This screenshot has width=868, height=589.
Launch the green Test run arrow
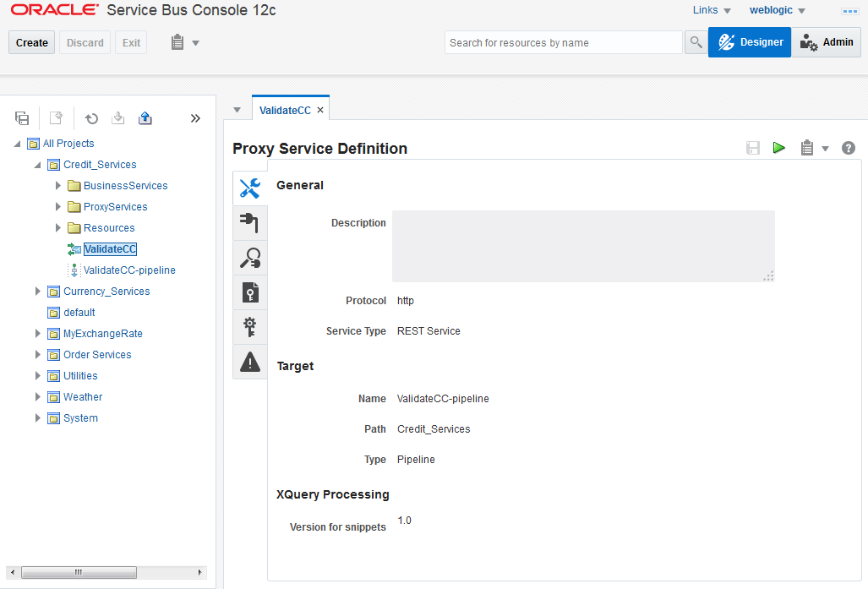point(779,148)
